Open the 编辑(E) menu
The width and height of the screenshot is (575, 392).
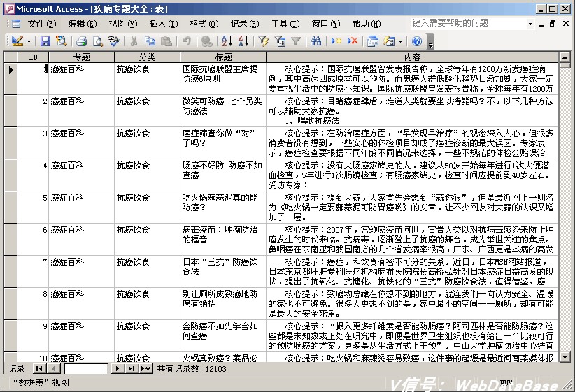pos(83,24)
